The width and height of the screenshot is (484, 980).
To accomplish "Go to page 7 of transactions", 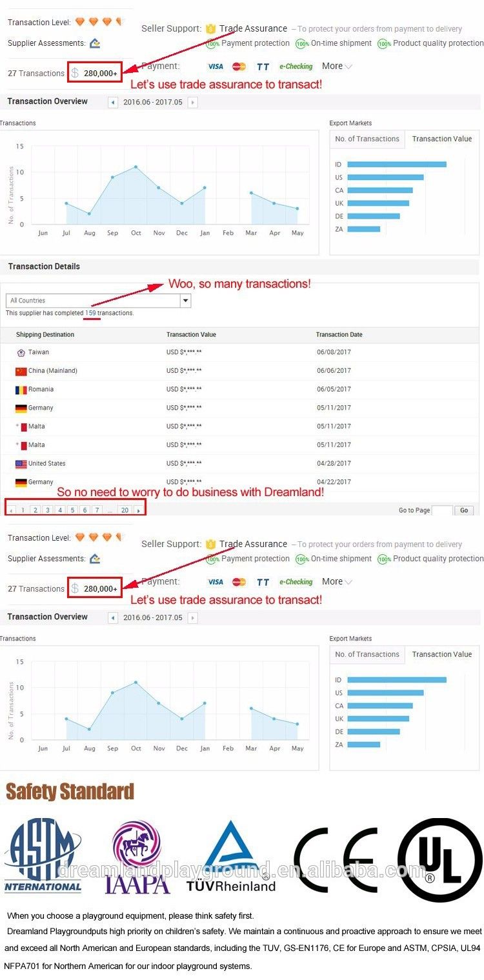I will (x=97, y=510).
